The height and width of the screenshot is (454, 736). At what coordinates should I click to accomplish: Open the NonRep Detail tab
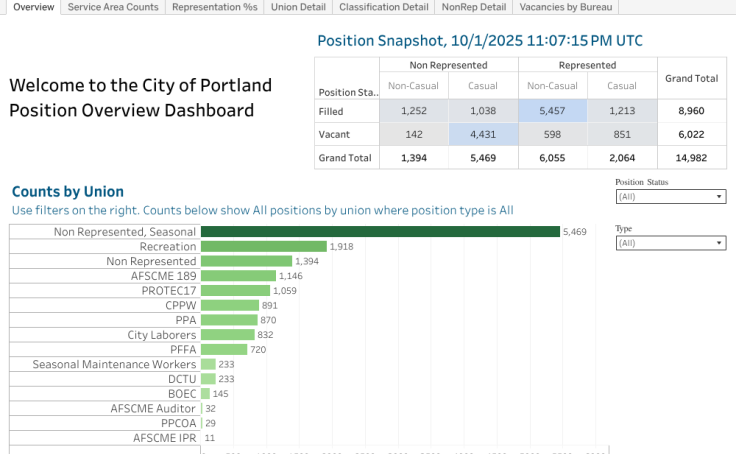(474, 7)
